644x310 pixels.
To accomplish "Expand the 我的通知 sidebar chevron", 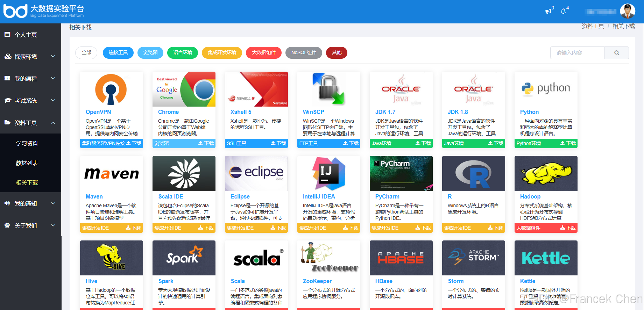I will (53, 203).
